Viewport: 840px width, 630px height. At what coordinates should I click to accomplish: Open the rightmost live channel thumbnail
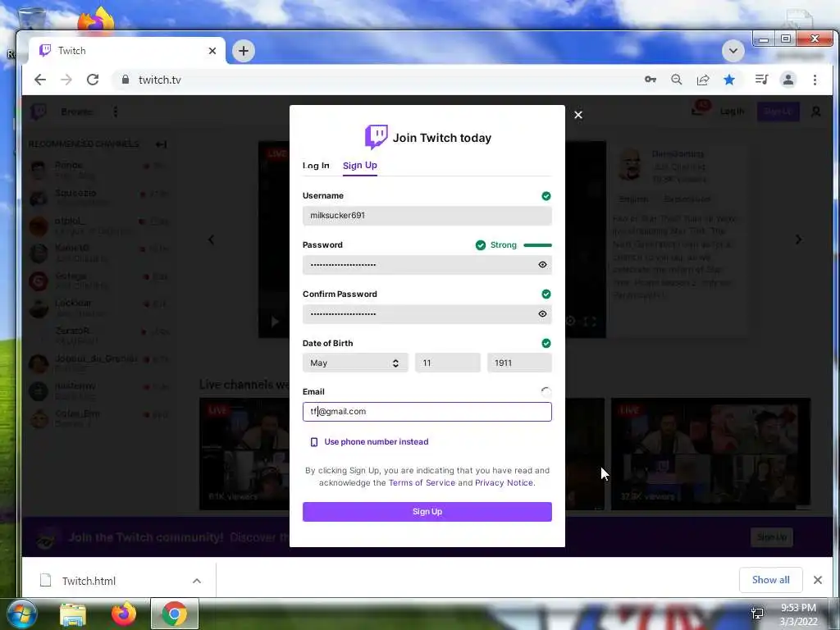click(710, 454)
